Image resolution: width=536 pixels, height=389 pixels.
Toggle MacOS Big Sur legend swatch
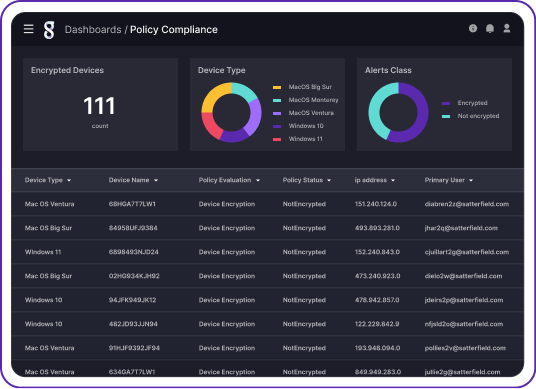point(277,88)
